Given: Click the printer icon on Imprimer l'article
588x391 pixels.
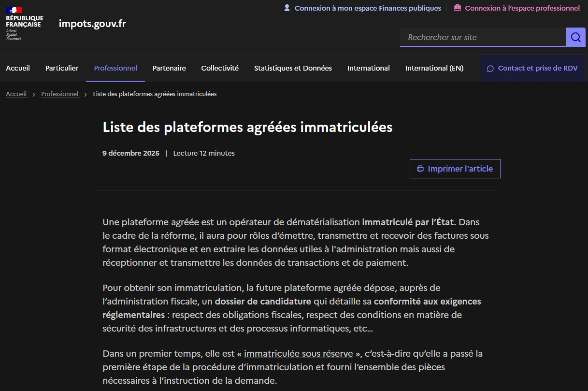Looking at the screenshot, I should [x=420, y=169].
